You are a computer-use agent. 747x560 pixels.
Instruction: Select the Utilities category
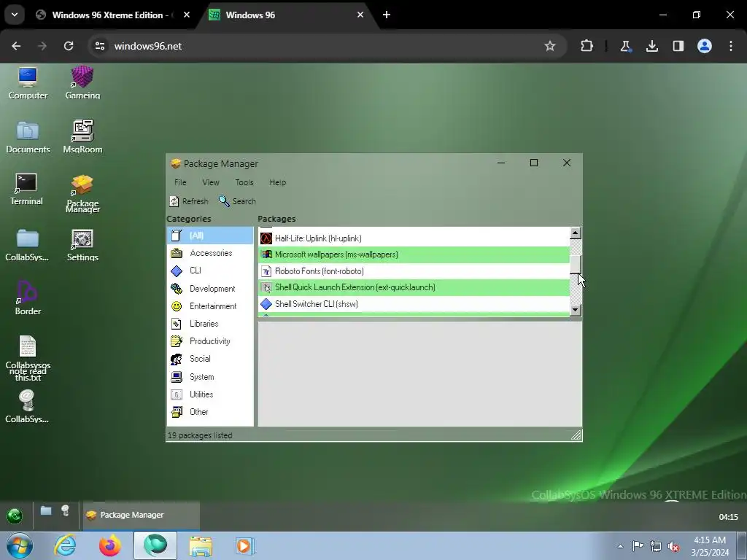coord(210,394)
